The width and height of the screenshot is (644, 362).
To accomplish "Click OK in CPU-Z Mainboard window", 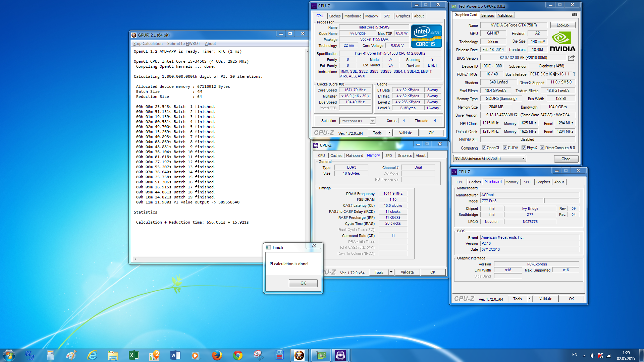I will coord(571,299).
